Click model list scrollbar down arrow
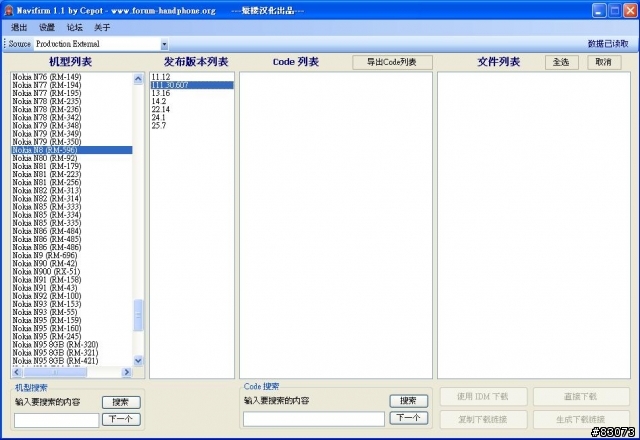The width and height of the screenshot is (640, 440). pos(138,360)
